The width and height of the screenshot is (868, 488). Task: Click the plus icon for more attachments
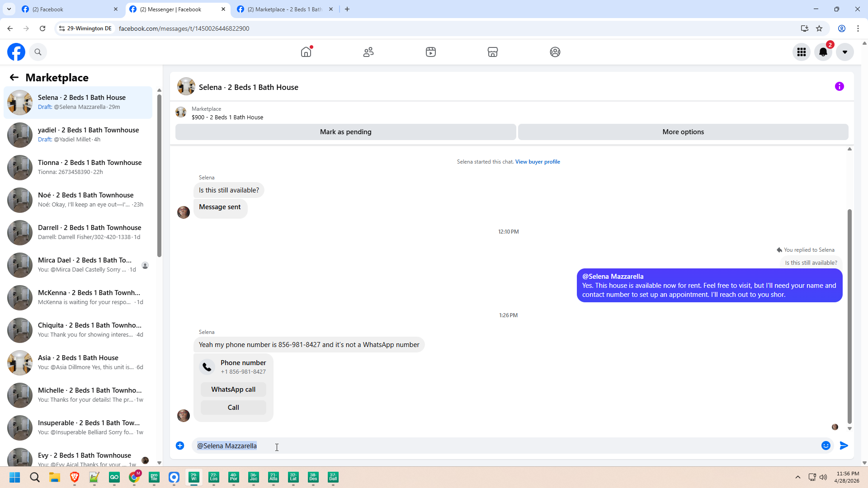[x=180, y=446]
